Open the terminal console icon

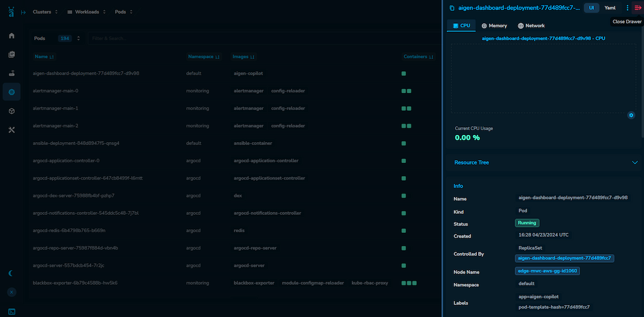[x=11, y=311]
